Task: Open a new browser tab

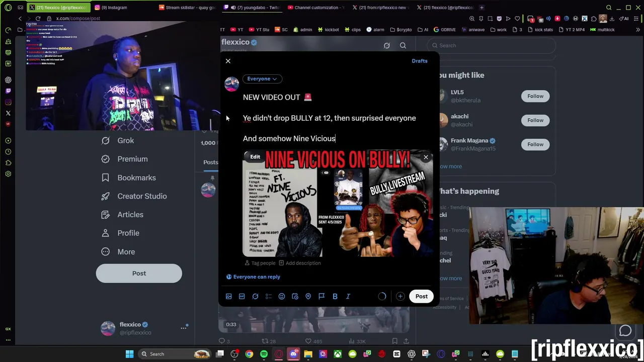Action: coord(481,8)
